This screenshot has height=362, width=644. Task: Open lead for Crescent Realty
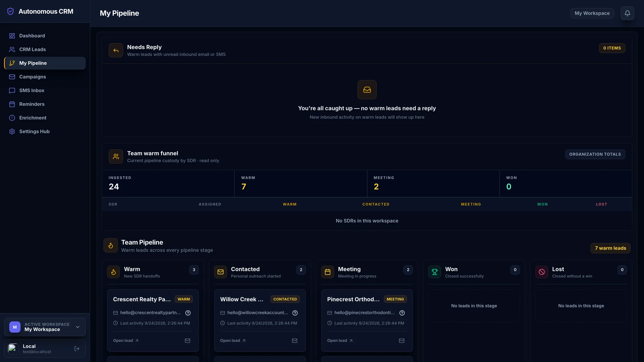pyautogui.click(x=126, y=341)
